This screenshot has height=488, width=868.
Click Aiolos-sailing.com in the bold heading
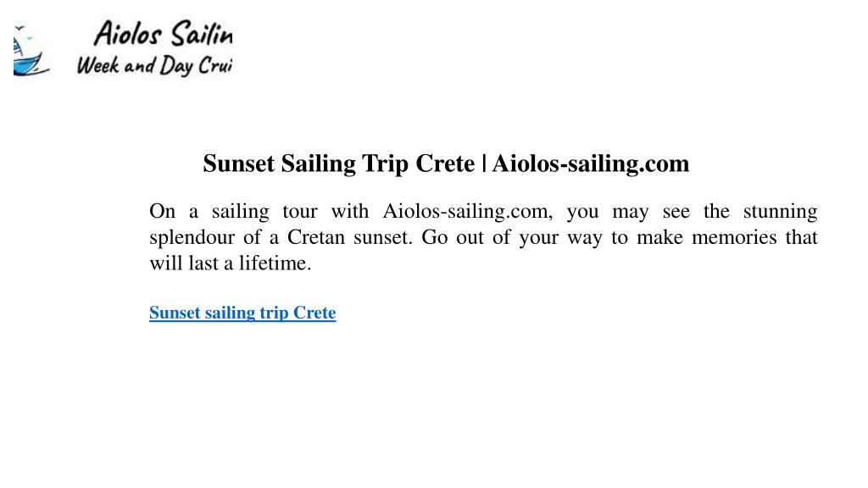(x=591, y=164)
